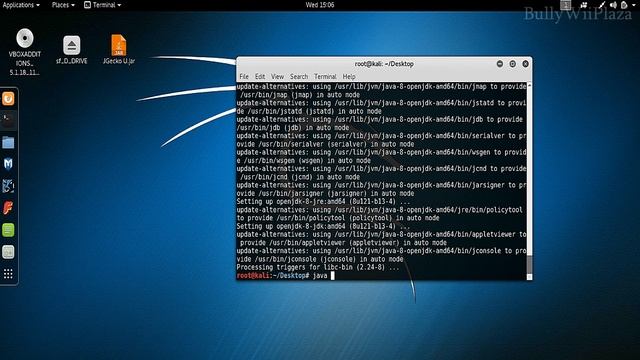The height and width of the screenshot is (360, 640).
Task: Open the Terminal icon in the dock
Action: pyautogui.click(x=8, y=120)
